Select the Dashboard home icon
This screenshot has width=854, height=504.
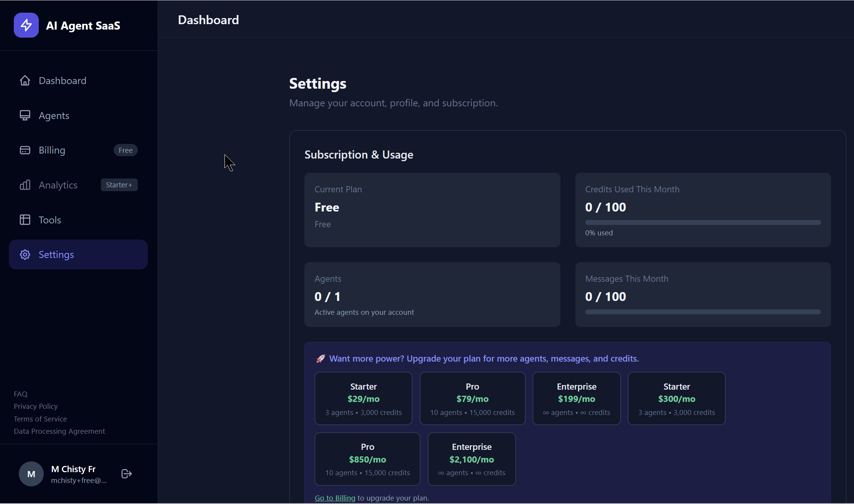point(25,80)
